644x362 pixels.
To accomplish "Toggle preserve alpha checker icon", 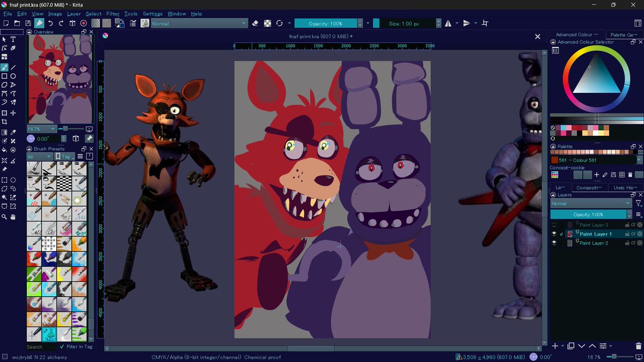I will (x=267, y=23).
